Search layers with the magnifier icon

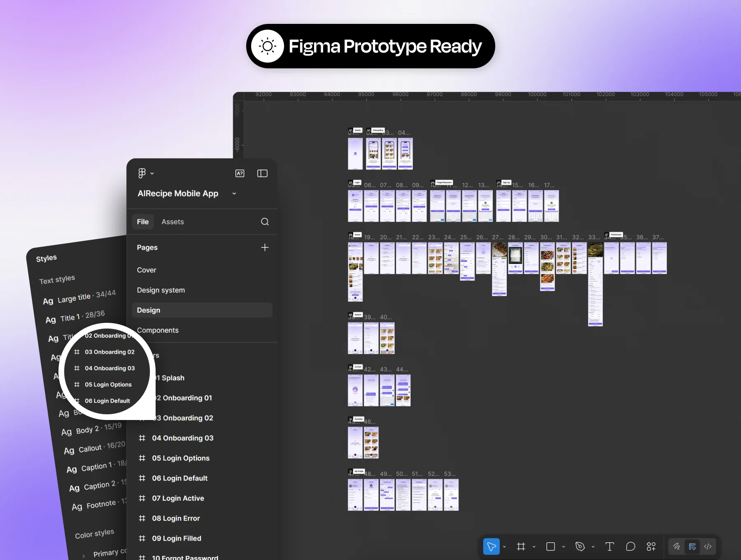265,222
